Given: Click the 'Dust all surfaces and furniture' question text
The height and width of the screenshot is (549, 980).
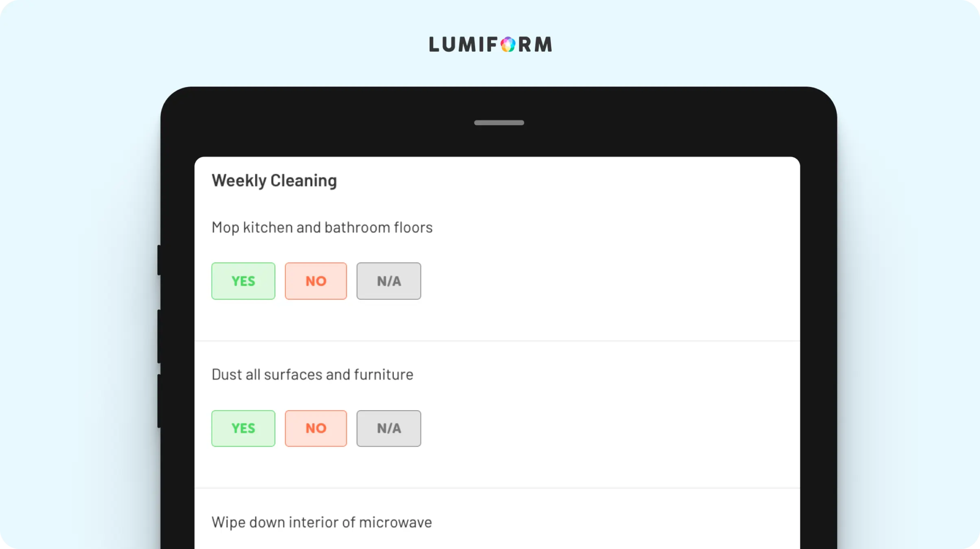Looking at the screenshot, I should point(312,374).
